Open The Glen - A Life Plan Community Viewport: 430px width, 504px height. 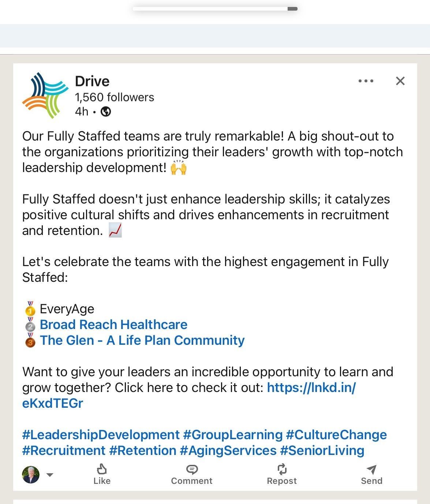(x=142, y=340)
